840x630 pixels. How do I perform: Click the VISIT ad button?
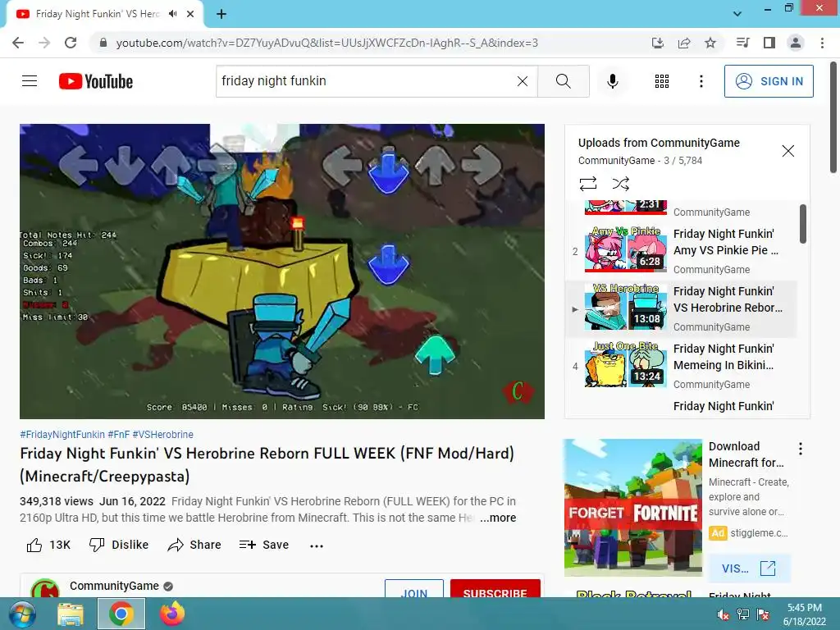coord(749,568)
